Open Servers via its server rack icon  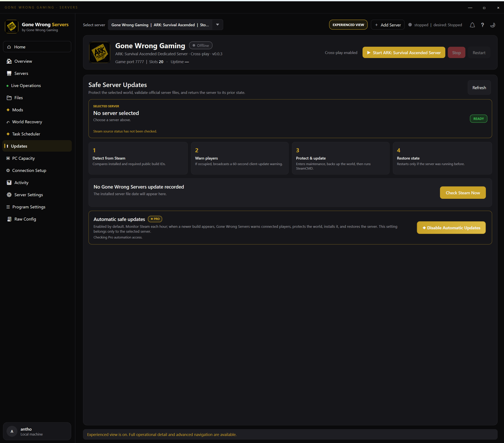9,73
